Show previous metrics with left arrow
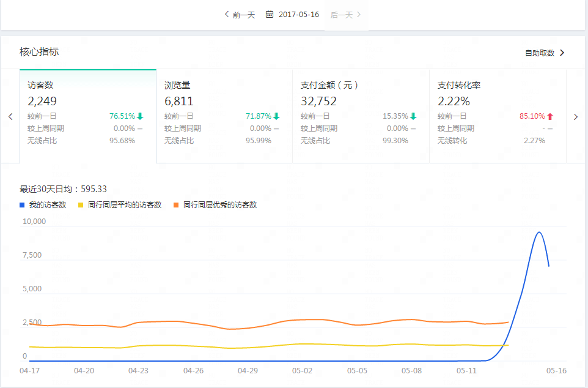This screenshot has height=388, width=588. click(x=10, y=116)
